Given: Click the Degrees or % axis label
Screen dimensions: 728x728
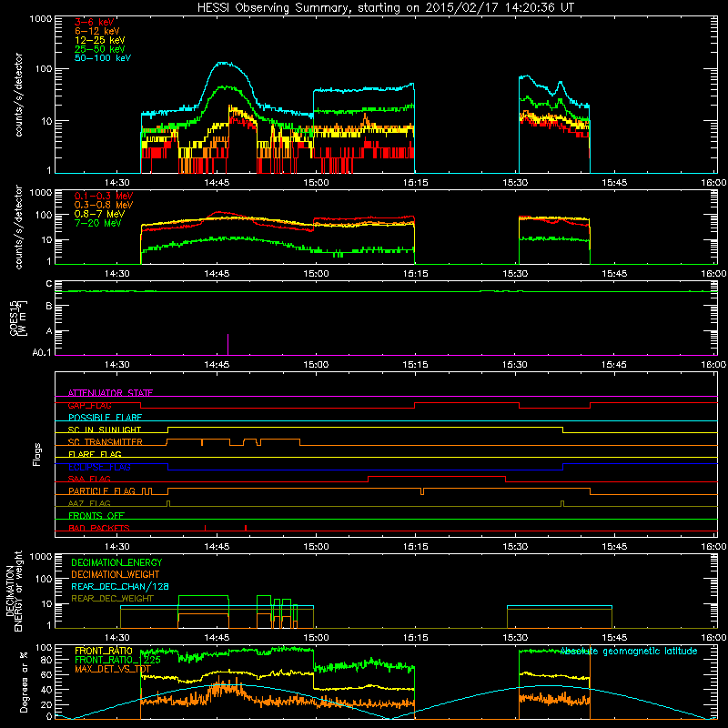Looking at the screenshot, I should (24, 682).
